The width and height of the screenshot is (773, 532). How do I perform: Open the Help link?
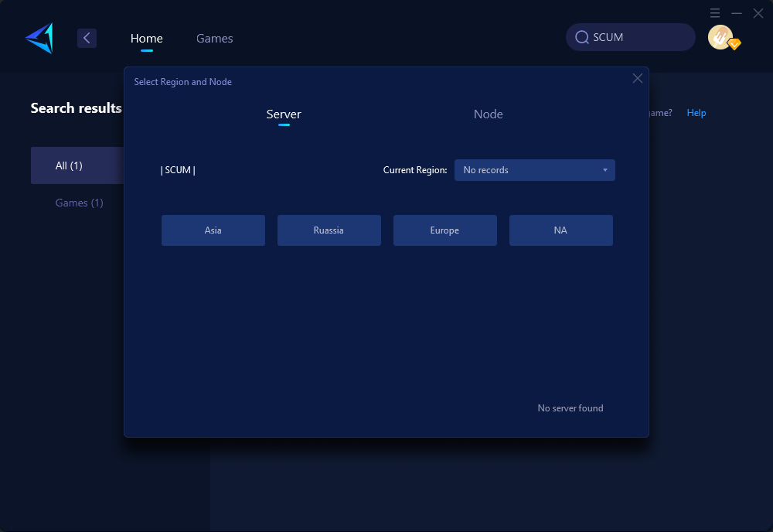tap(696, 113)
